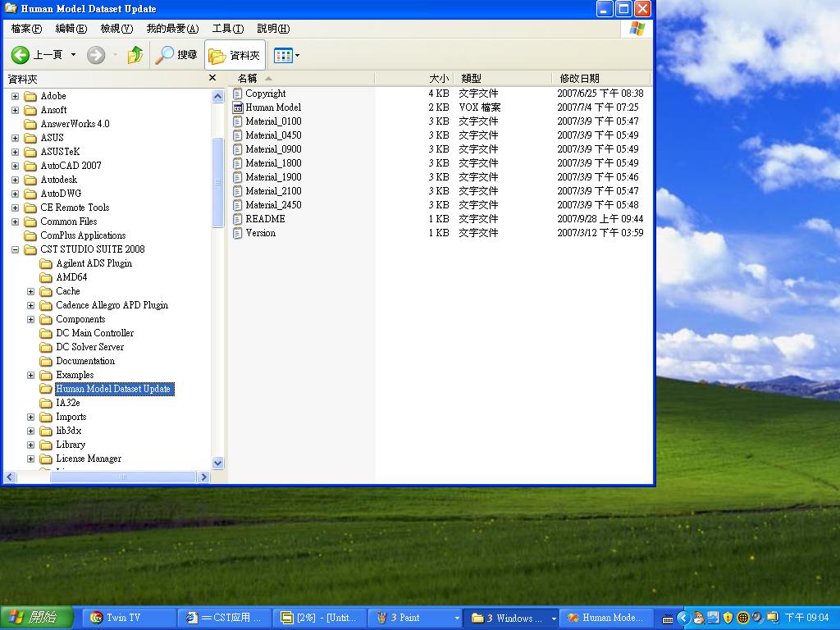Open the 我的最愛(A) menu

click(x=172, y=29)
